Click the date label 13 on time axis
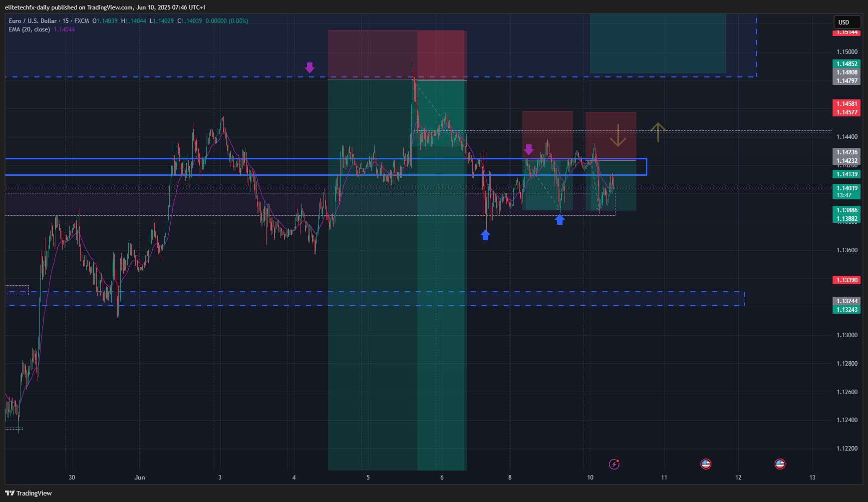 (813, 478)
